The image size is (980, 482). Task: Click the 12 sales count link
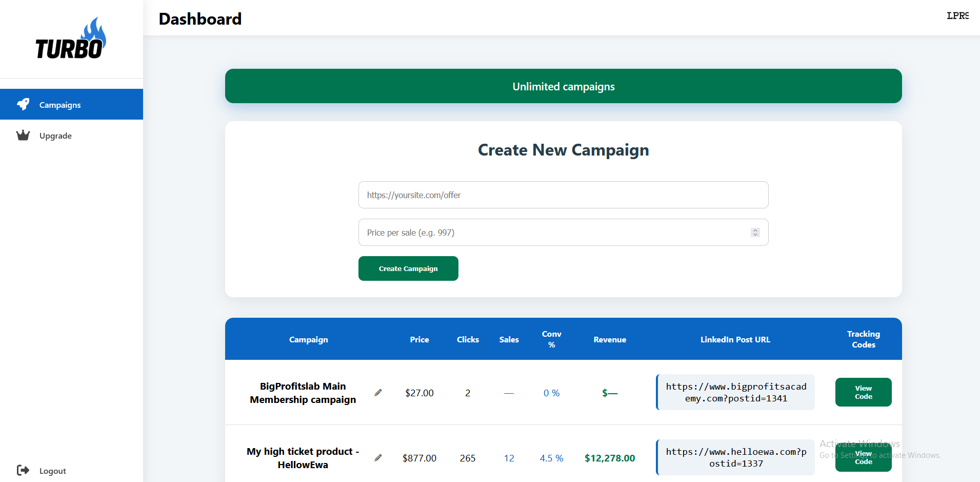[x=509, y=458]
